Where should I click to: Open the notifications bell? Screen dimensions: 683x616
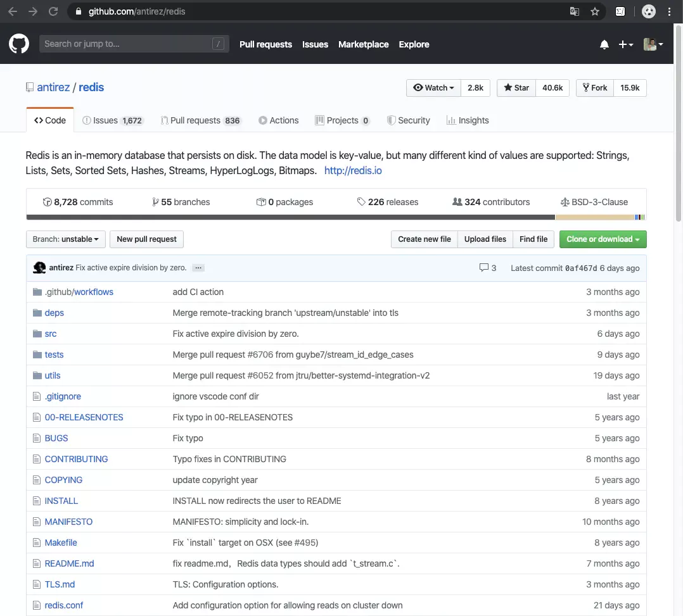[604, 44]
